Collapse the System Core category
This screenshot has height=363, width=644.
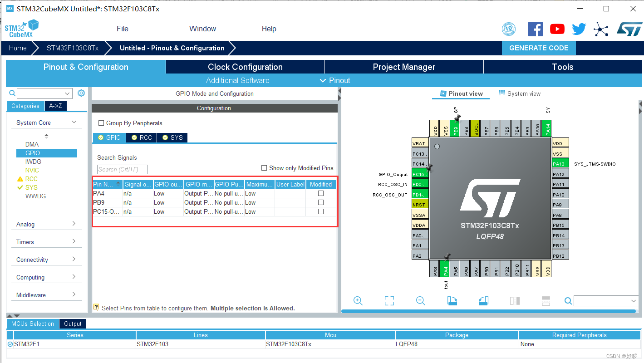pos(47,123)
